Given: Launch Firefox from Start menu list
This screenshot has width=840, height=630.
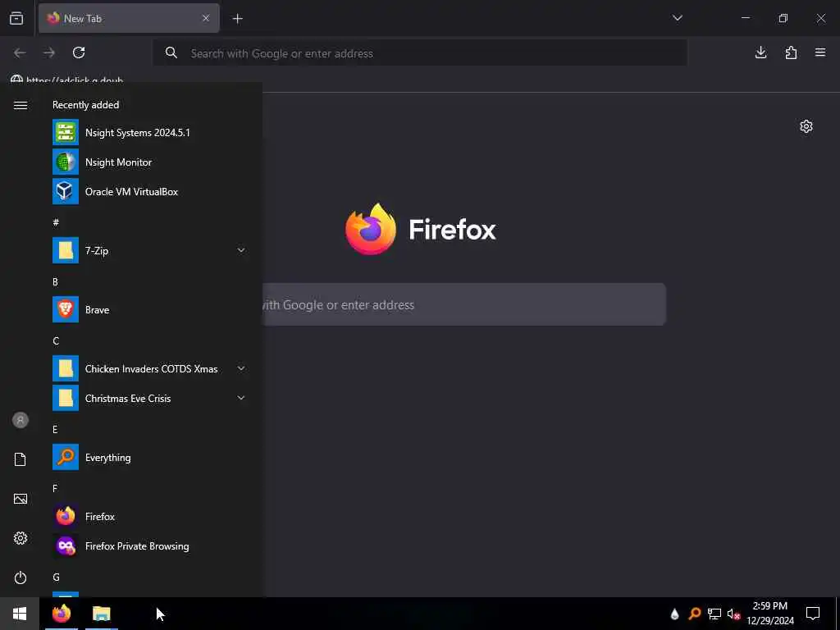Looking at the screenshot, I should click(x=150, y=517).
